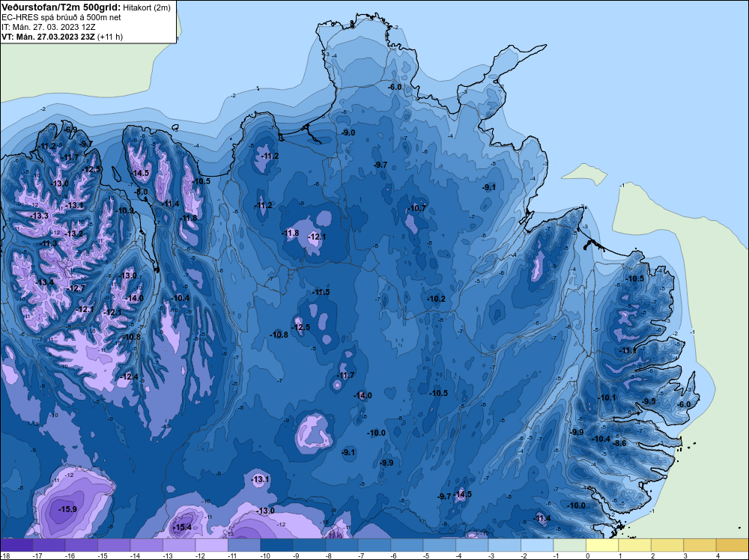Click the yellow legend swatch between 0 and 1
749x560 pixels.
pos(602,545)
